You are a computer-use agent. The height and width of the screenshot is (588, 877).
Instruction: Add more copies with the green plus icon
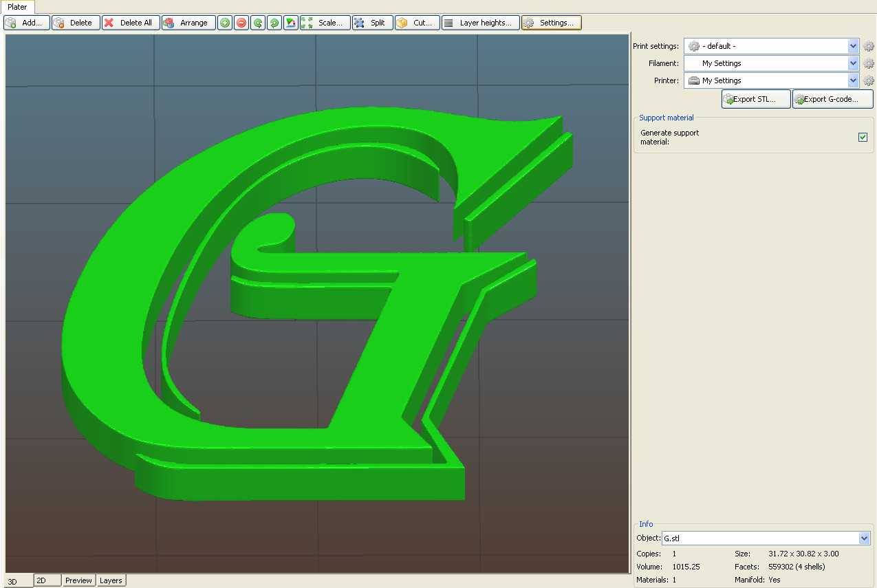(224, 22)
